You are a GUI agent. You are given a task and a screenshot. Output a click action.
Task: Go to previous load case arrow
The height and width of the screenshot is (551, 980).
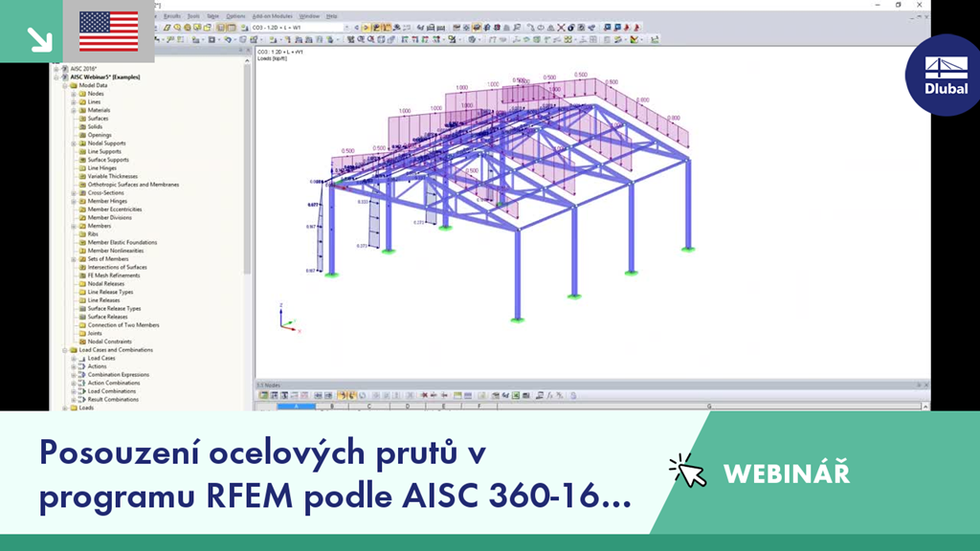pyautogui.click(x=357, y=28)
